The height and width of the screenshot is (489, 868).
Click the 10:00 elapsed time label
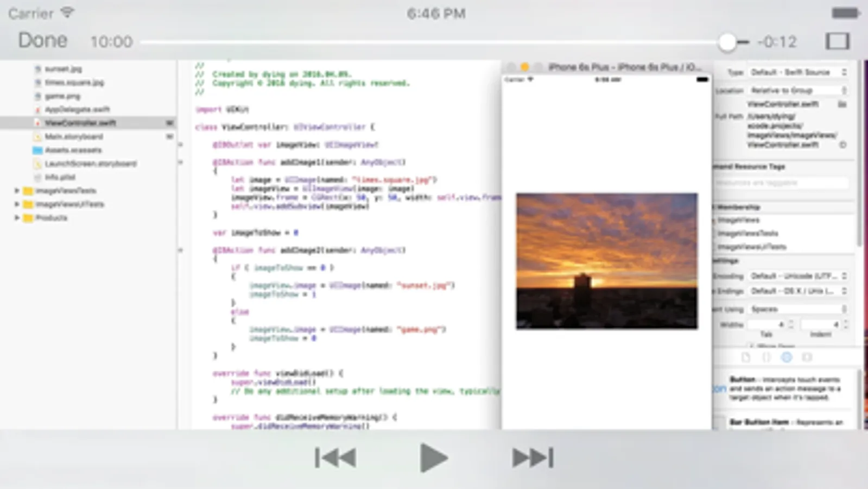[x=111, y=42]
